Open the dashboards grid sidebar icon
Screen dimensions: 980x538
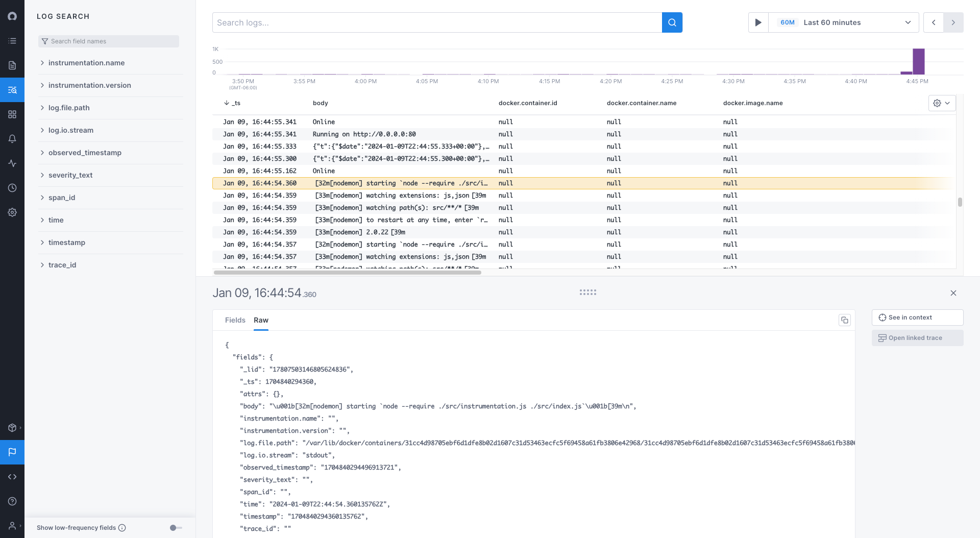12,114
